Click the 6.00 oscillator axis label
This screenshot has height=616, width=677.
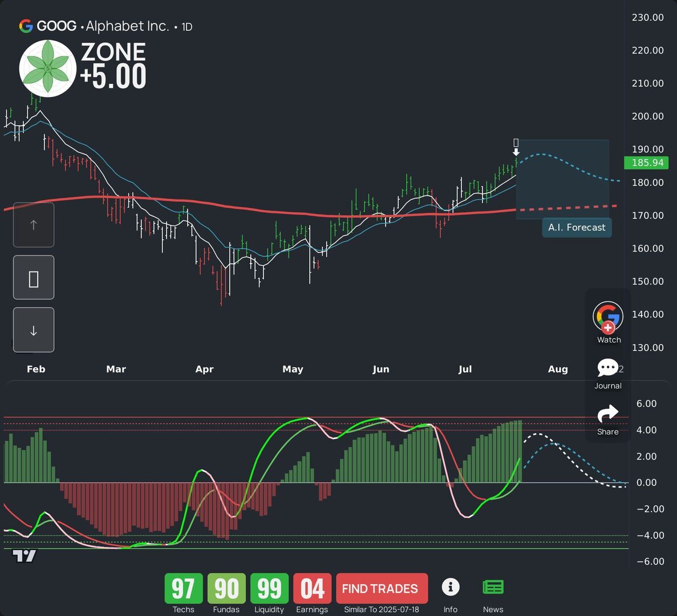[646, 404]
